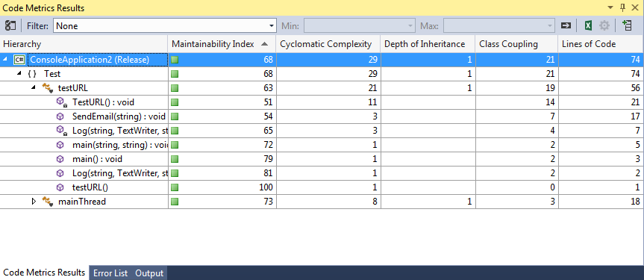The height and width of the screenshot is (280, 644).
Task: Click cyclomatic complexity value 8 for mainThread
Action: [375, 202]
